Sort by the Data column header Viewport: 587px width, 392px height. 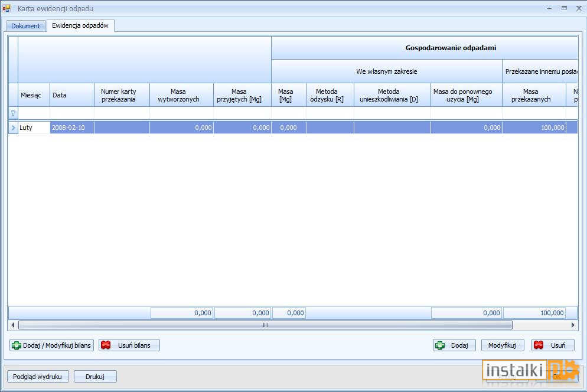(72, 95)
